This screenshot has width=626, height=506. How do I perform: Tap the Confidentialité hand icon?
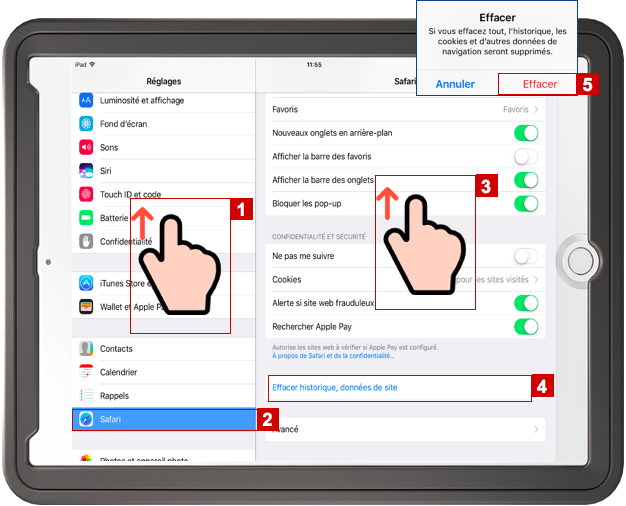pyautogui.click(x=86, y=242)
